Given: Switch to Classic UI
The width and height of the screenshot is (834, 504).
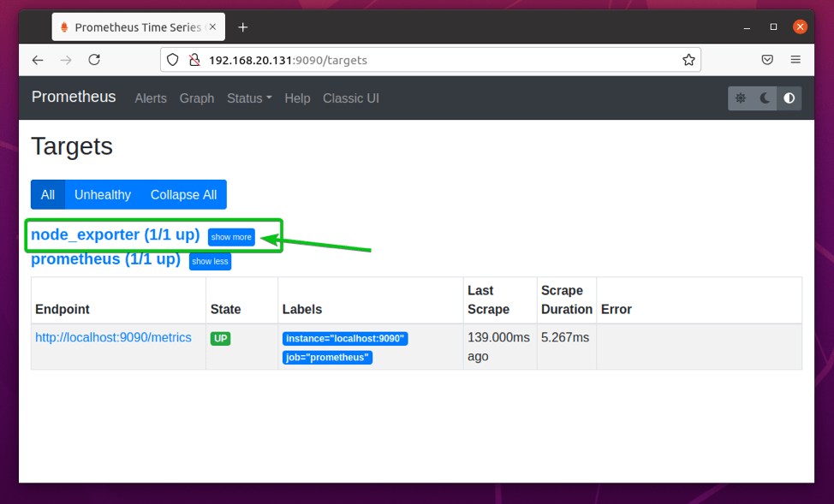Looking at the screenshot, I should (351, 98).
